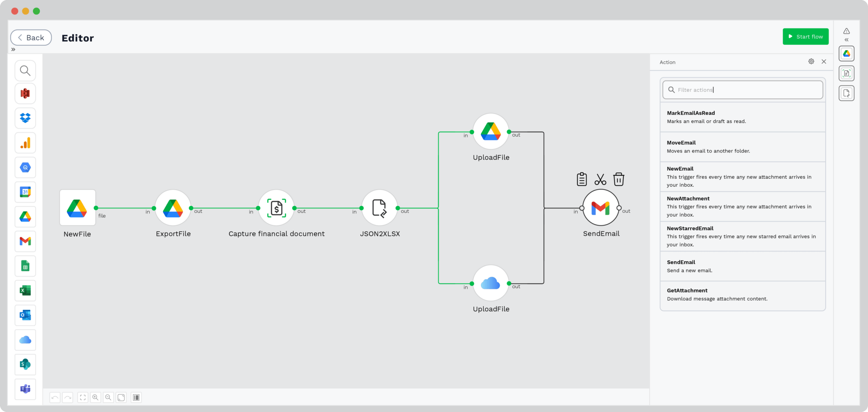Click the Dropbox connector in sidebar
Viewport: 868px width, 412px height.
pyautogui.click(x=25, y=118)
